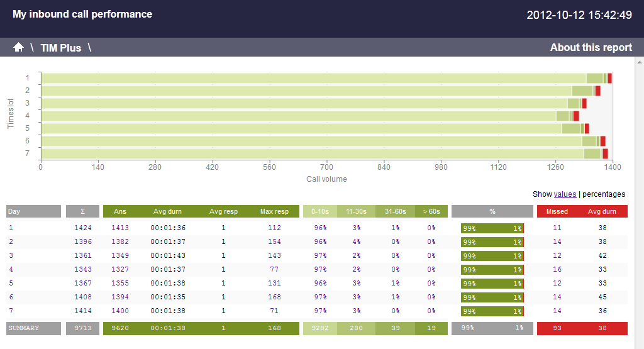Click the 11-30s column header

(x=356, y=211)
